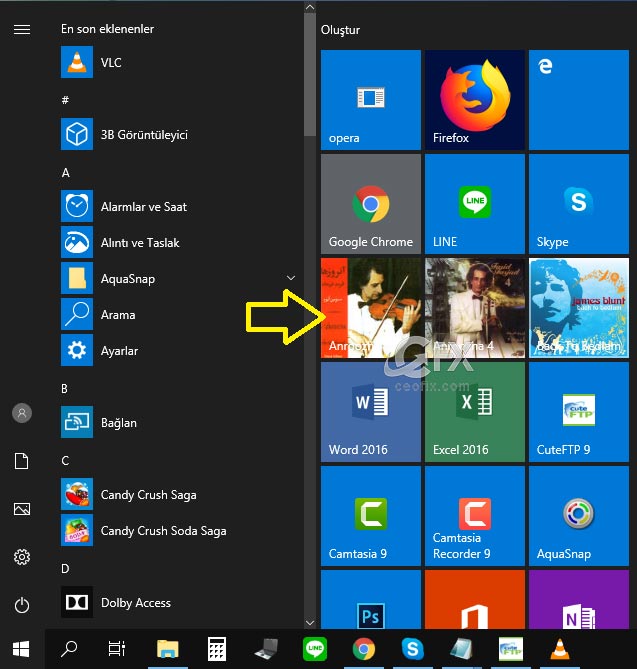This screenshot has height=669, width=637.
Task: Launch Google Chrome tile
Action: pos(371,204)
